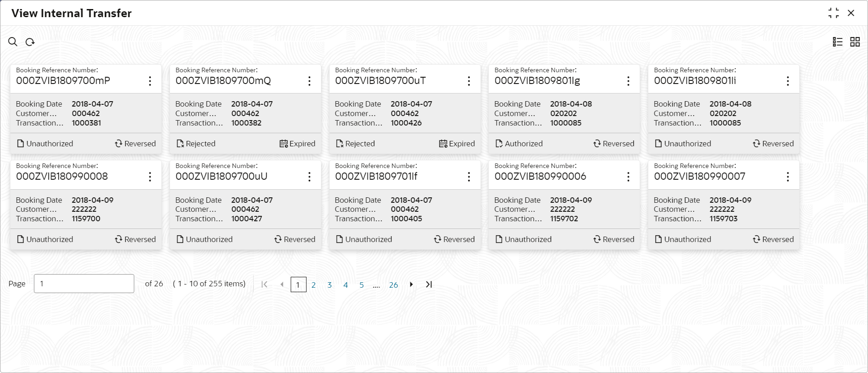Open kebab menu on 000ZVIB1809700mP card
This screenshot has height=373, width=868.
150,81
